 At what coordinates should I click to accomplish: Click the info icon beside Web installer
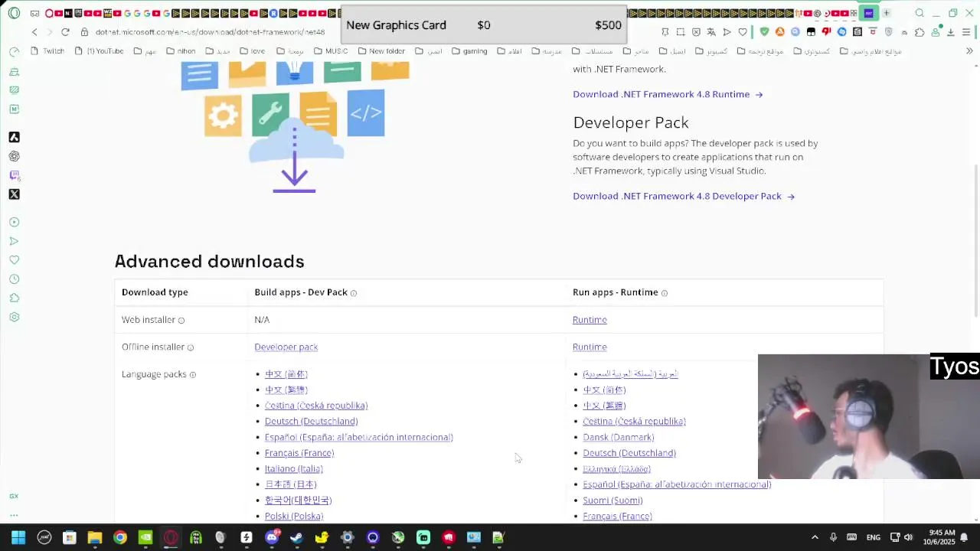[x=181, y=321]
